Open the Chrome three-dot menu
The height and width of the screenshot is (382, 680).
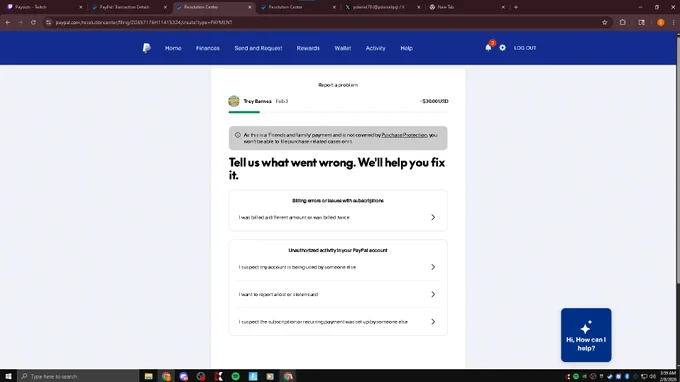click(673, 22)
